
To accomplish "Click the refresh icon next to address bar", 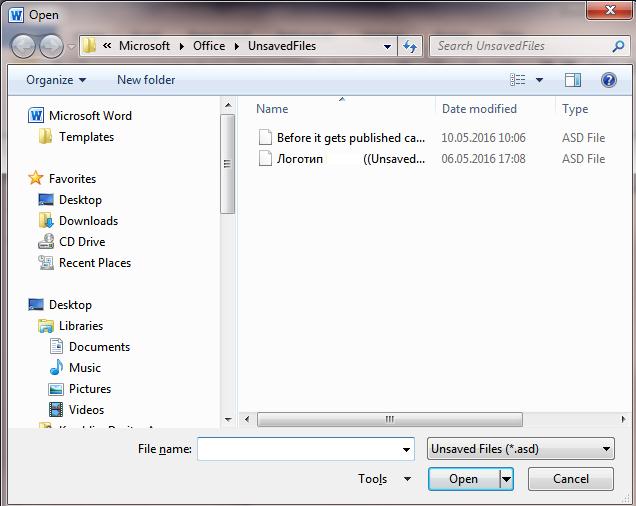I will pyautogui.click(x=410, y=46).
